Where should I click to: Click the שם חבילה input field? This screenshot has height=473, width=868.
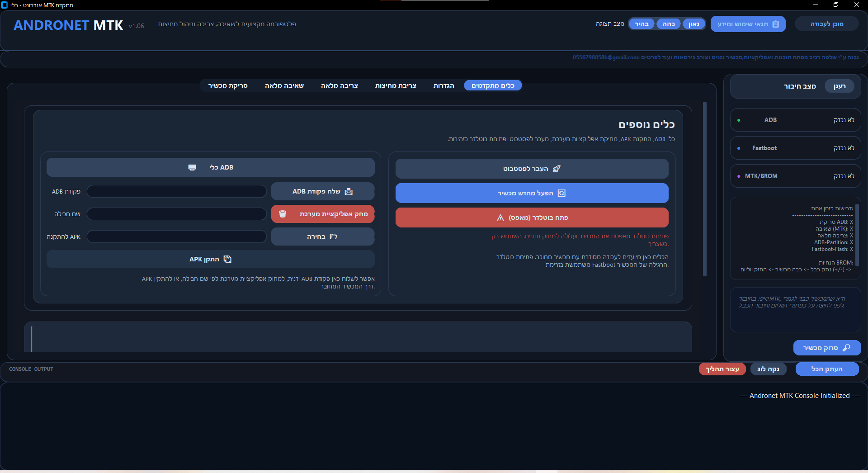tap(177, 214)
